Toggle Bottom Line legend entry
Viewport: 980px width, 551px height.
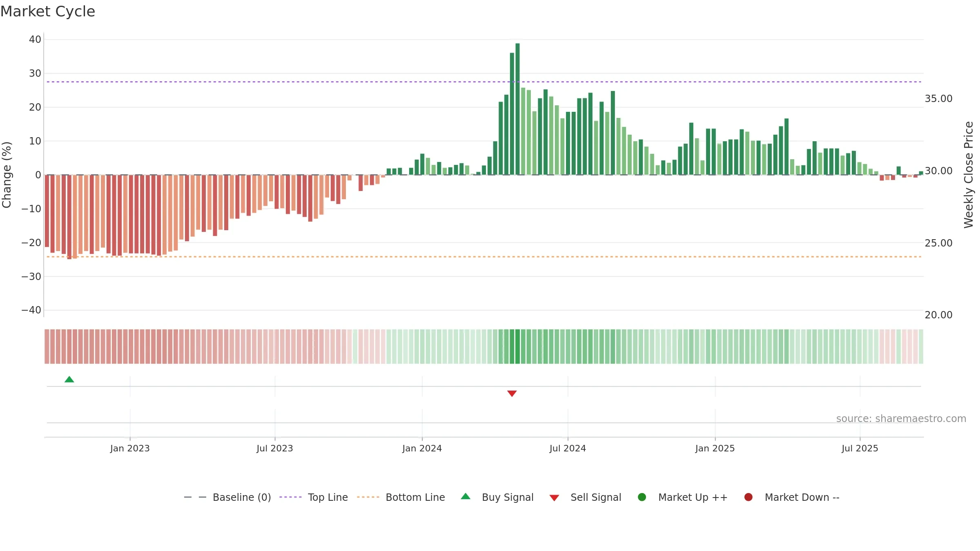tap(401, 497)
